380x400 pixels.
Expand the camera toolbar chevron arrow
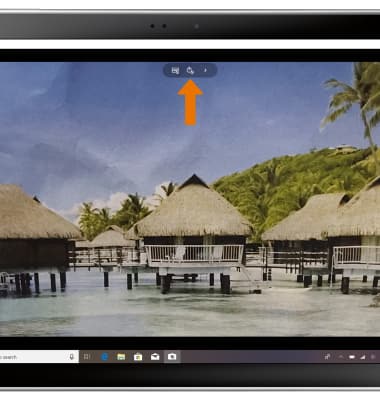(x=205, y=70)
